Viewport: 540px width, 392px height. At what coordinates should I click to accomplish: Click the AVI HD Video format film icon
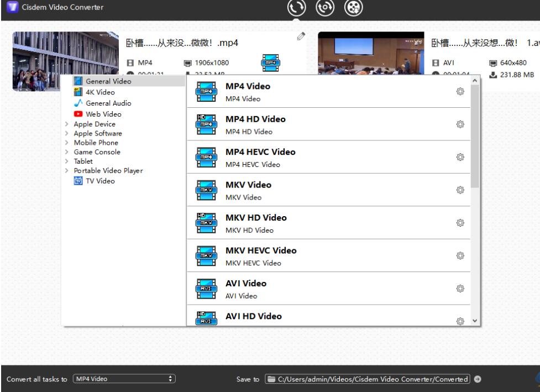tap(206, 318)
